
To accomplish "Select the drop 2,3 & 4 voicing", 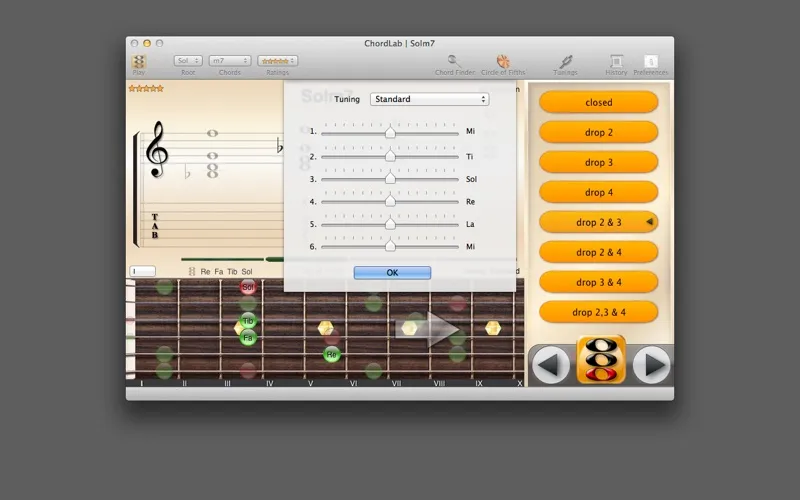I will tap(598, 312).
